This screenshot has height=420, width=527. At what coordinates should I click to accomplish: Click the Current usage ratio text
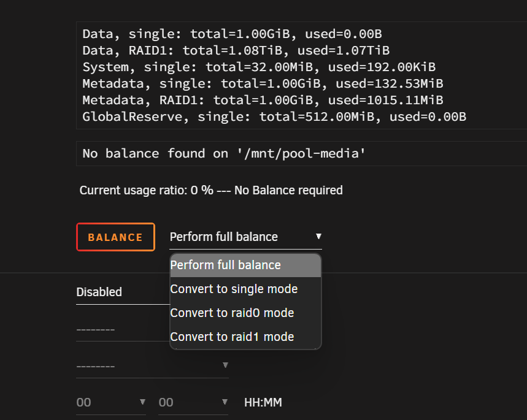[x=211, y=190]
